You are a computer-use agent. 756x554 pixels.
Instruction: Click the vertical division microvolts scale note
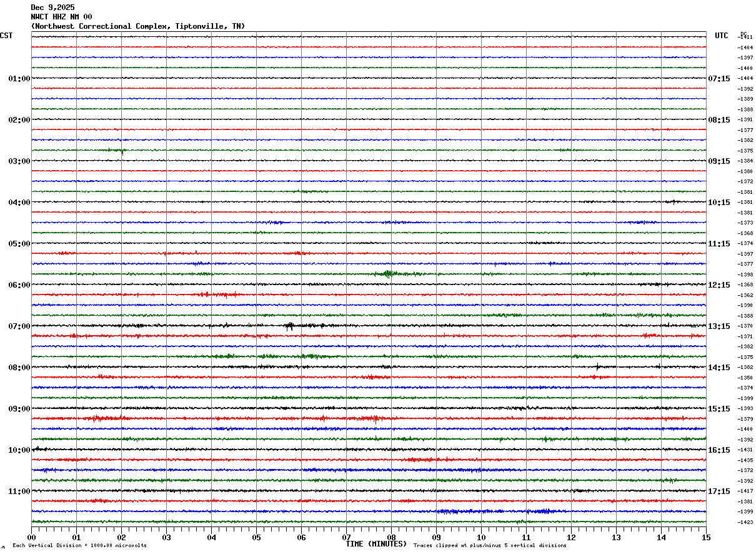click(x=79, y=546)
